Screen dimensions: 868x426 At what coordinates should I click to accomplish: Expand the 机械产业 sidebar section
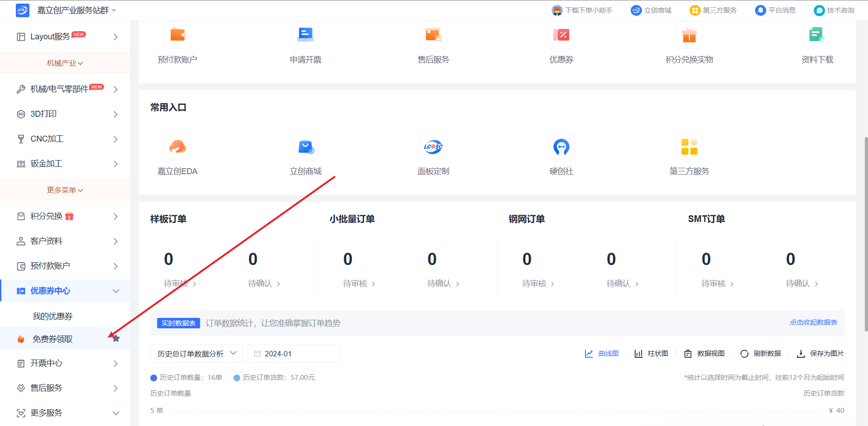(65, 63)
